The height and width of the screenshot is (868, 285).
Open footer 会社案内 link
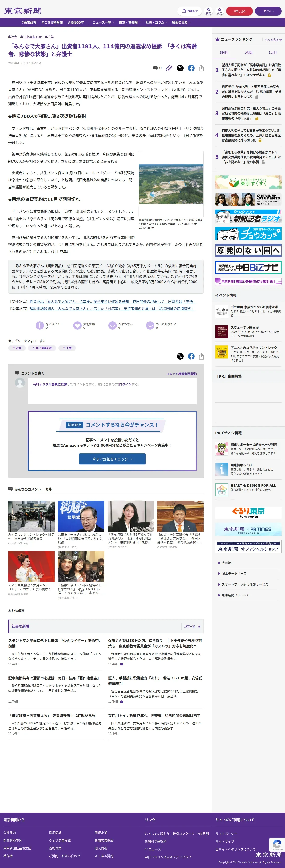(10, 833)
